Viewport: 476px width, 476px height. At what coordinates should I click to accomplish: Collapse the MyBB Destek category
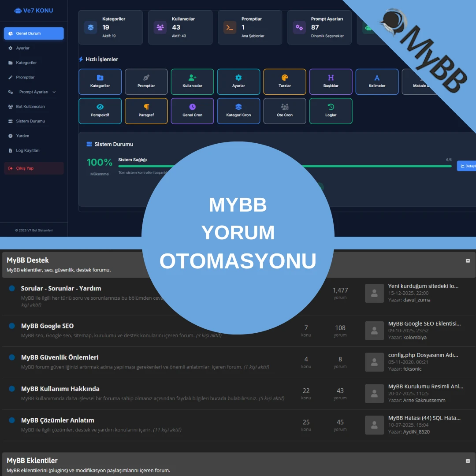coord(468,261)
